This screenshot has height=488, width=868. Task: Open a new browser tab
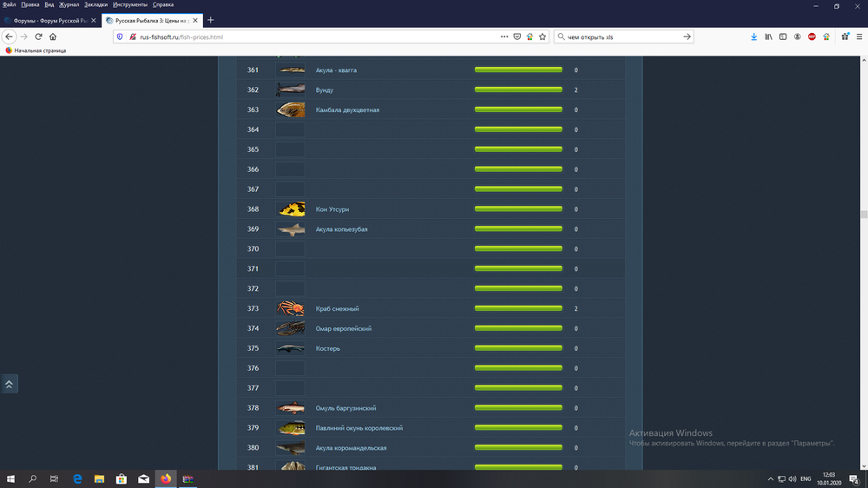tap(210, 20)
